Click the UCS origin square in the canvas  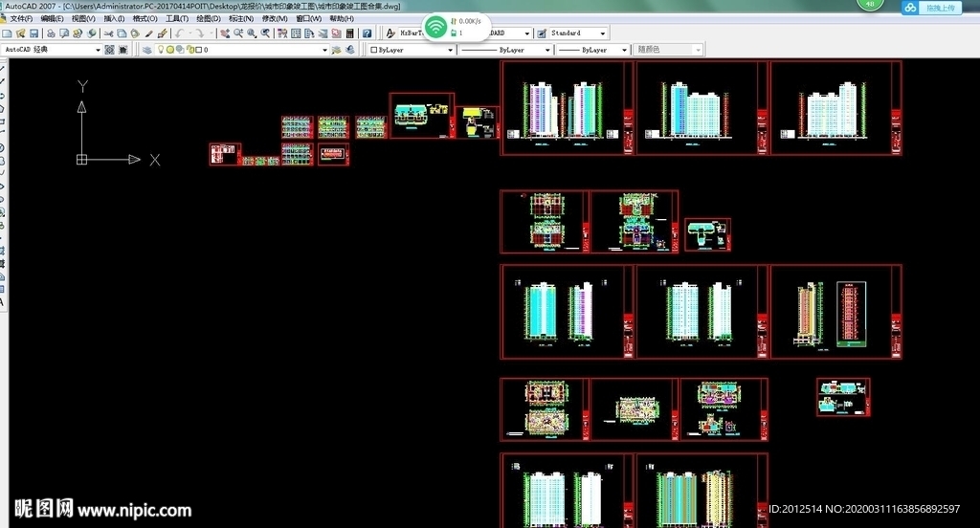(x=82, y=160)
